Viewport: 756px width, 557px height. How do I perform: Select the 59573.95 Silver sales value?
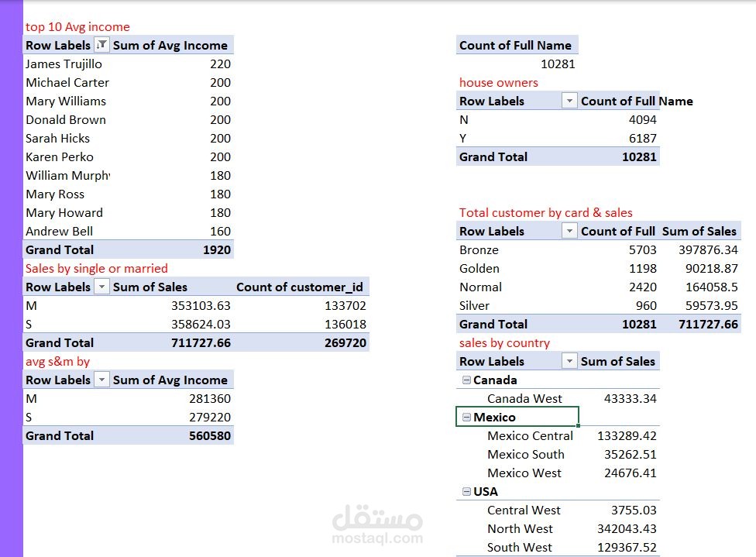tap(712, 306)
